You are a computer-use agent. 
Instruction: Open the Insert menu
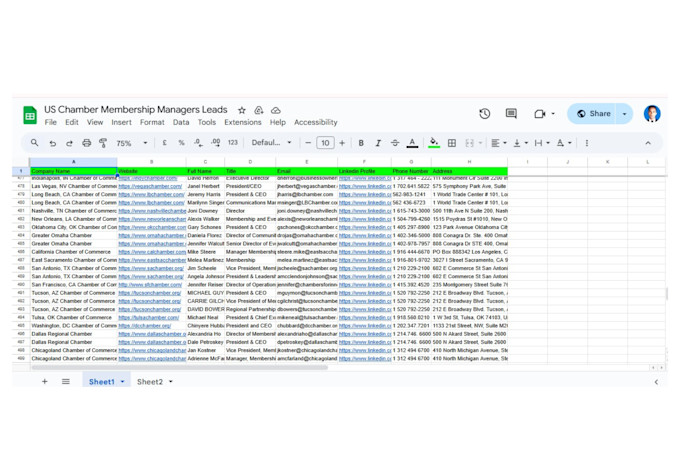[x=121, y=122]
